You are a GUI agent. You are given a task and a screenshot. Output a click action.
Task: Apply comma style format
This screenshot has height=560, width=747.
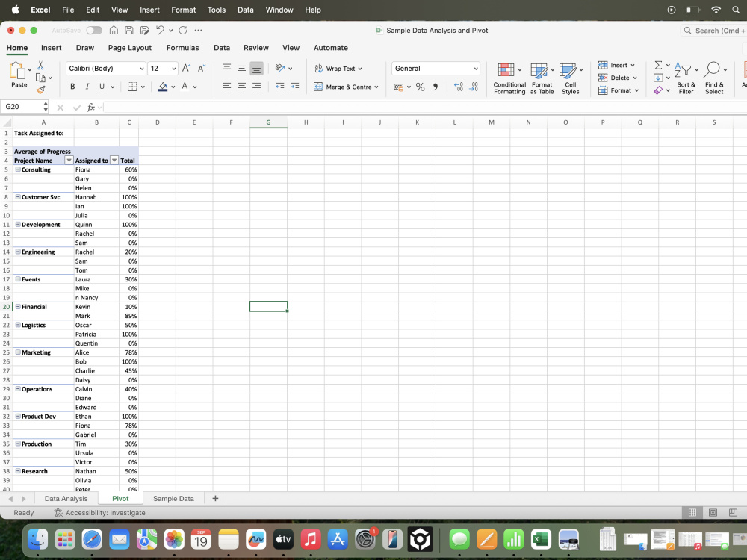point(435,87)
